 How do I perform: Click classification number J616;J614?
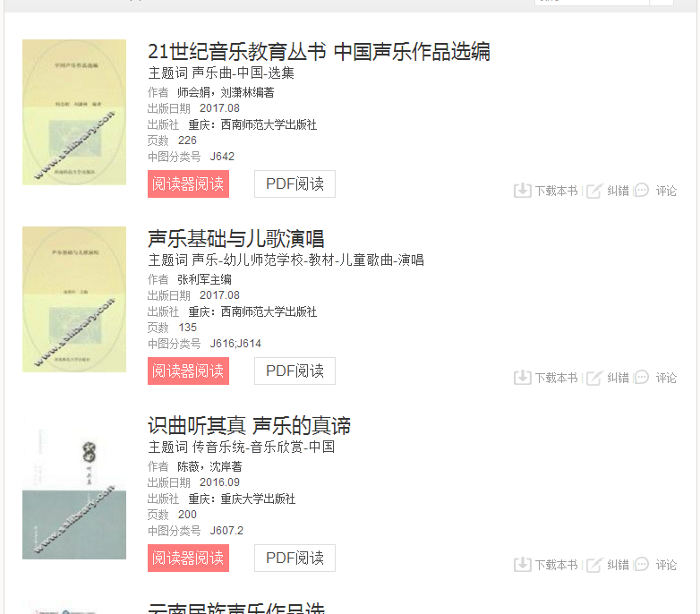pos(235,344)
